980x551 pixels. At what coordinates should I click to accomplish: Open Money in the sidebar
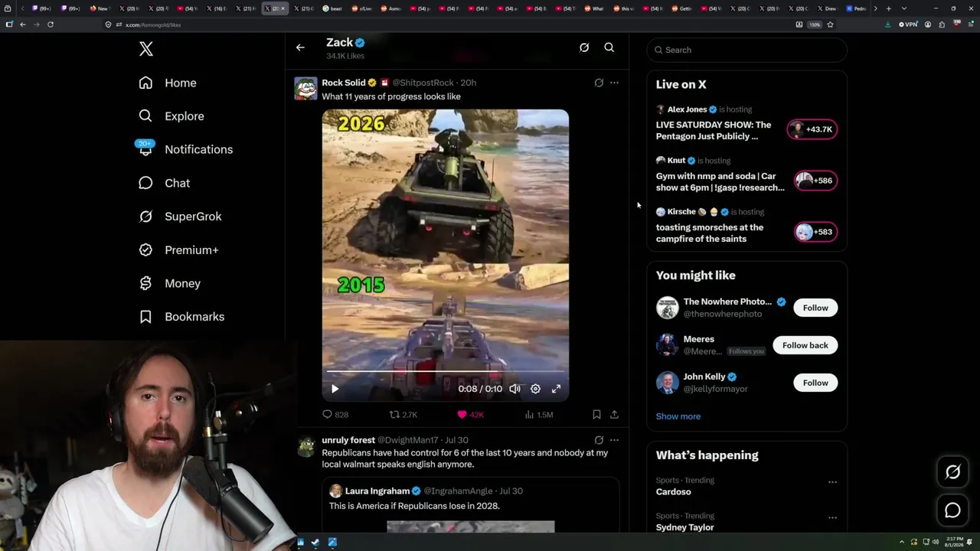[169, 283]
